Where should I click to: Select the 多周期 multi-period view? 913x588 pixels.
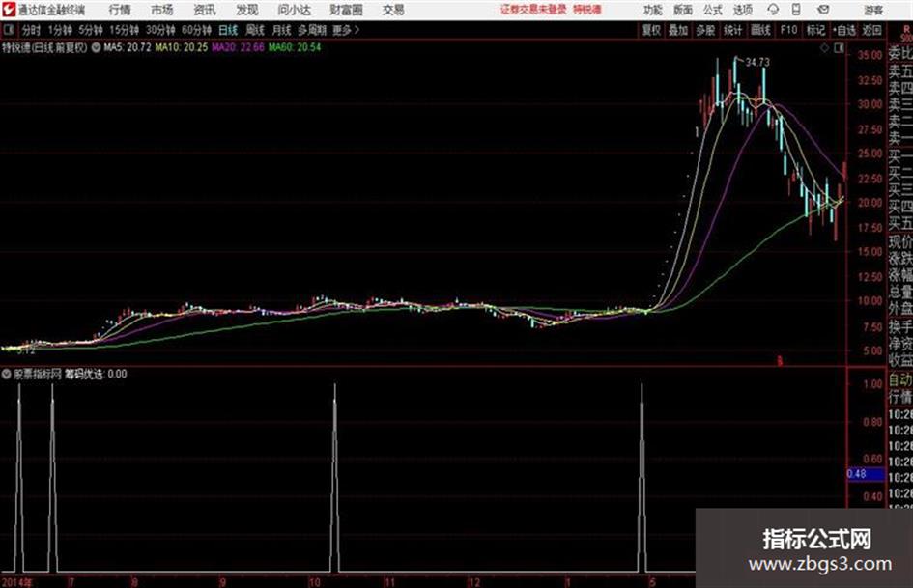[x=312, y=30]
